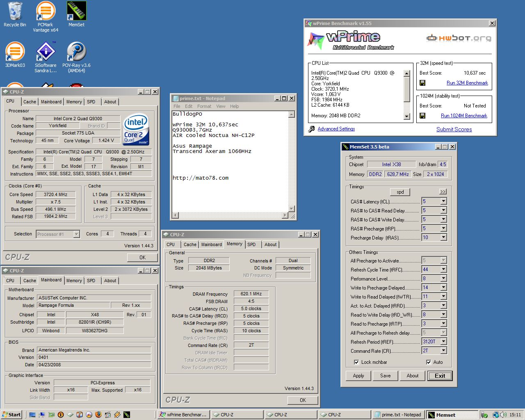Click the Show Desktop quick launch icon

tap(32, 415)
